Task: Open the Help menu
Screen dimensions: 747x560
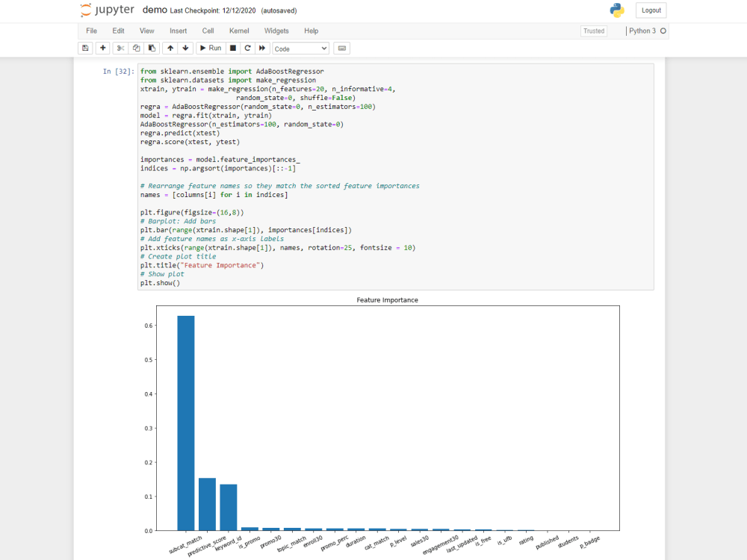Action: pyautogui.click(x=311, y=31)
